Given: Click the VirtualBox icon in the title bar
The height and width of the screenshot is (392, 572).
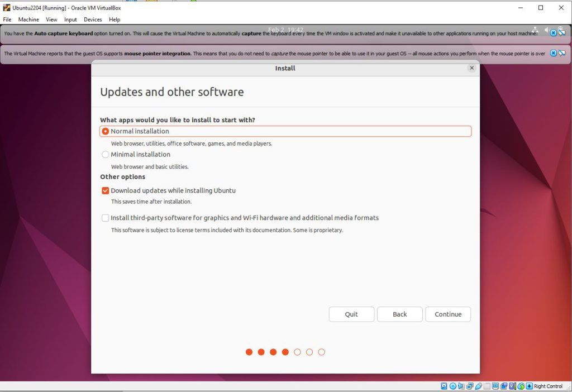Looking at the screenshot, I should (x=7, y=8).
